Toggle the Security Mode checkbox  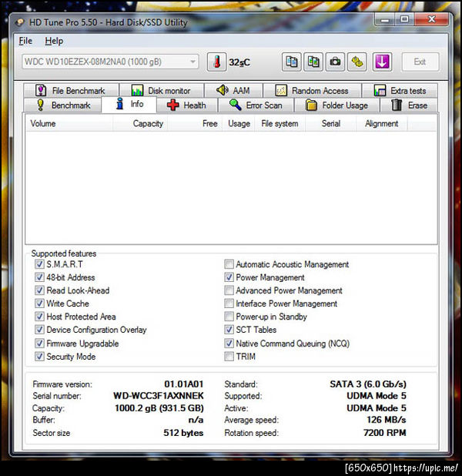point(39,357)
